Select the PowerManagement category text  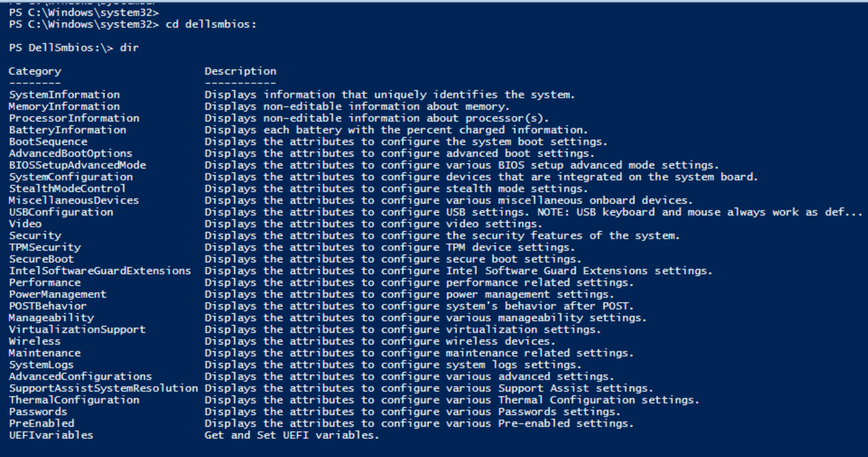point(58,294)
